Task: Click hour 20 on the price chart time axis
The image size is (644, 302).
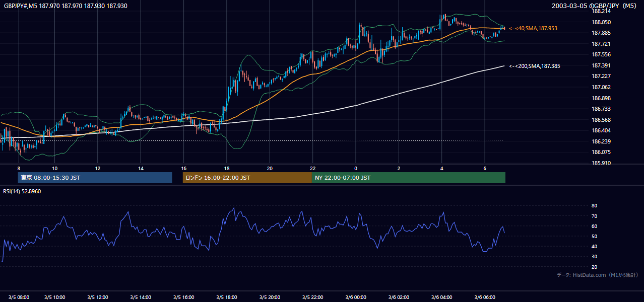Action: 270,169
